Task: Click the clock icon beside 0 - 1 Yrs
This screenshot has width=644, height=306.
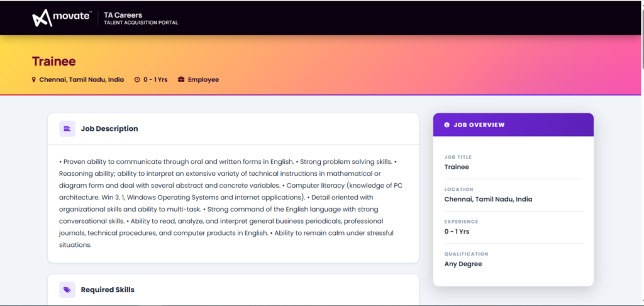Action: [x=137, y=80]
